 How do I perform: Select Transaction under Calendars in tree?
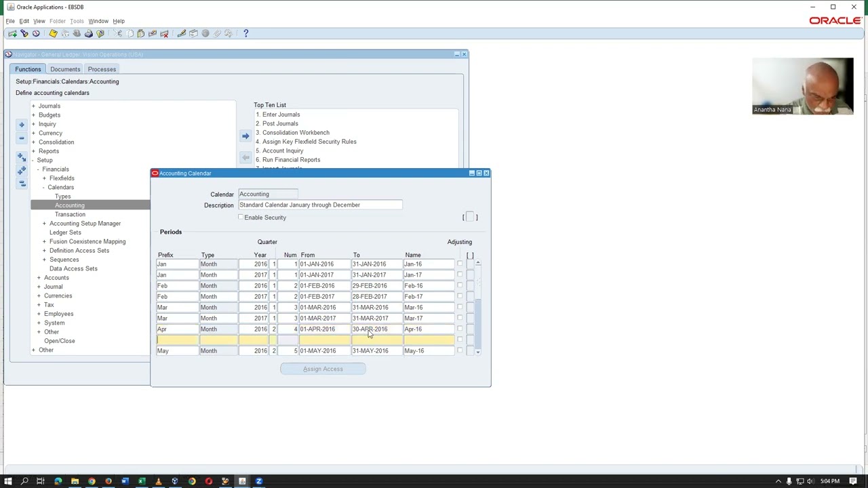click(x=70, y=214)
